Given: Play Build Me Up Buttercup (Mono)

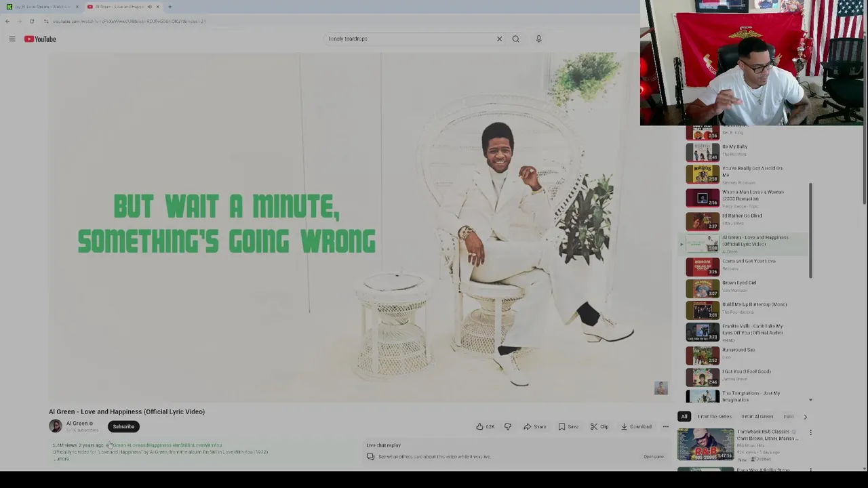Looking at the screenshot, I should (746, 310).
